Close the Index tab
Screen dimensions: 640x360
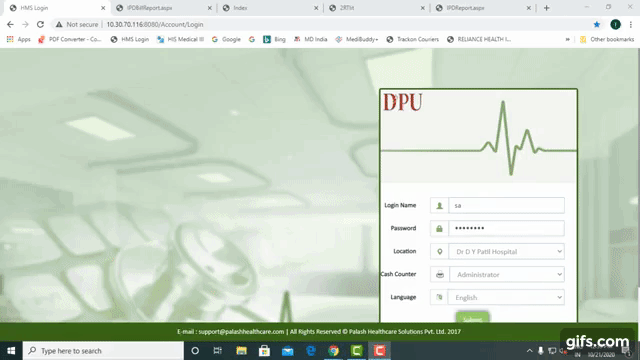pos(316,8)
